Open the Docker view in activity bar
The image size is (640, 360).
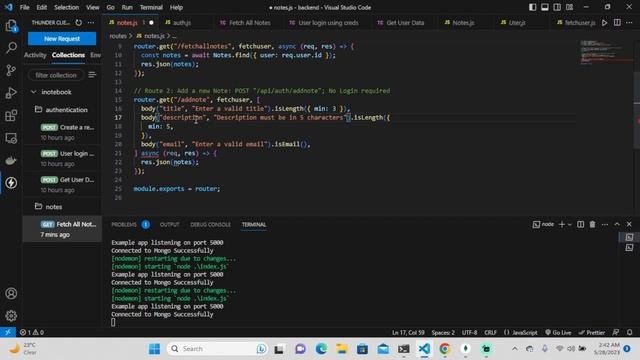11,160
